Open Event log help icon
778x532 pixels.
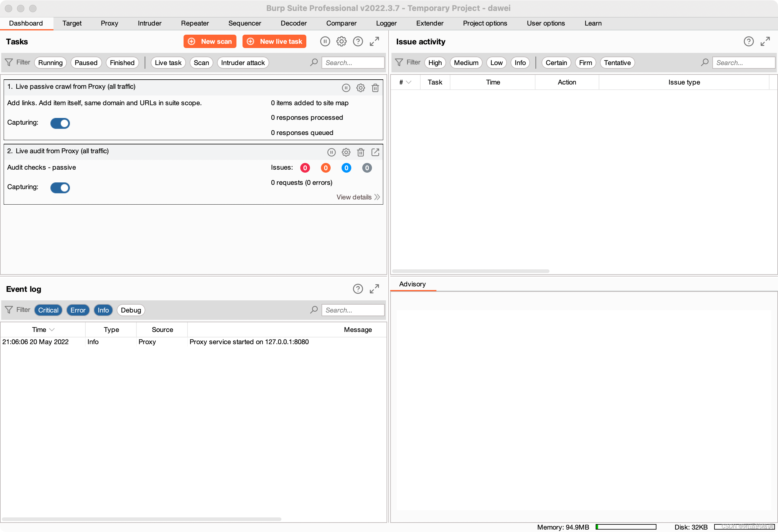(357, 288)
